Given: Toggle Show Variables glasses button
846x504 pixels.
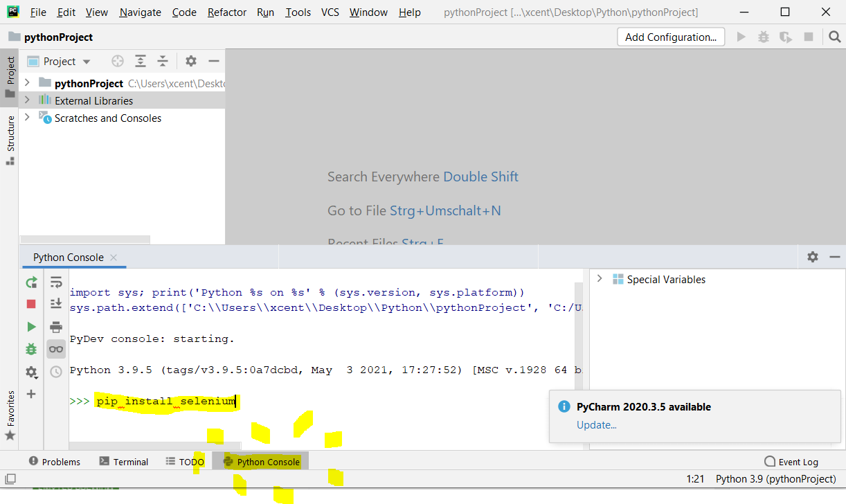Looking at the screenshot, I should pyautogui.click(x=56, y=349).
